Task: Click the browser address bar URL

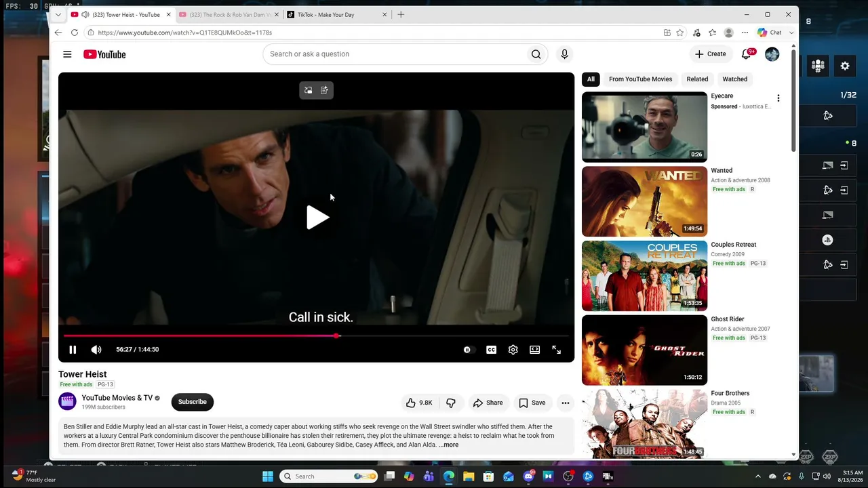Action: click(184, 33)
